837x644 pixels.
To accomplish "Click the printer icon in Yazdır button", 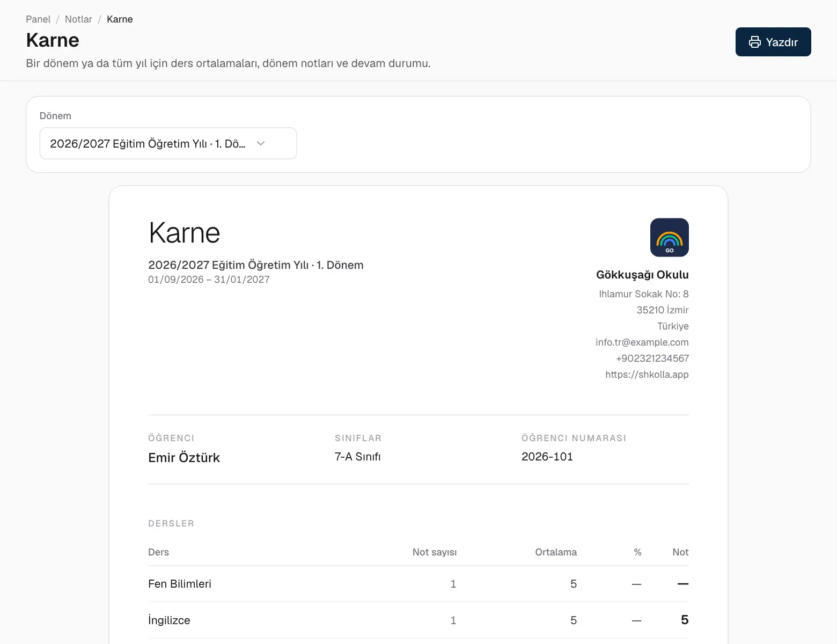I will tap(754, 42).
